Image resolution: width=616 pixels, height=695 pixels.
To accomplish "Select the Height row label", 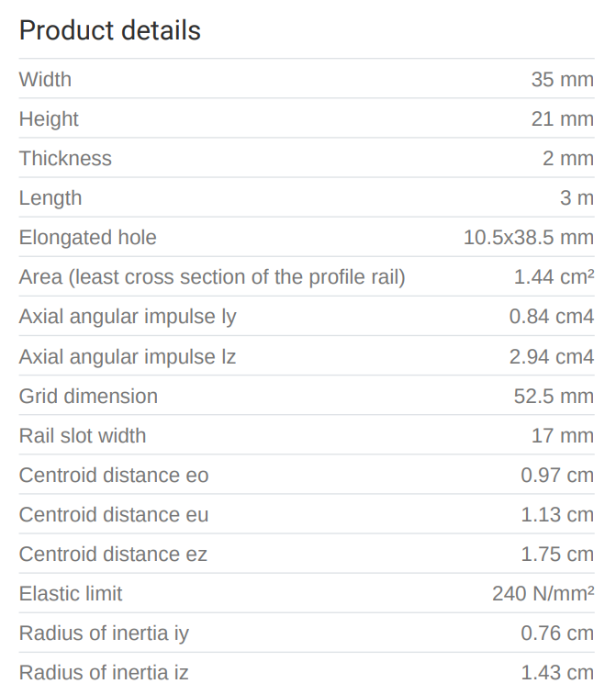I will pyautogui.click(x=49, y=118).
